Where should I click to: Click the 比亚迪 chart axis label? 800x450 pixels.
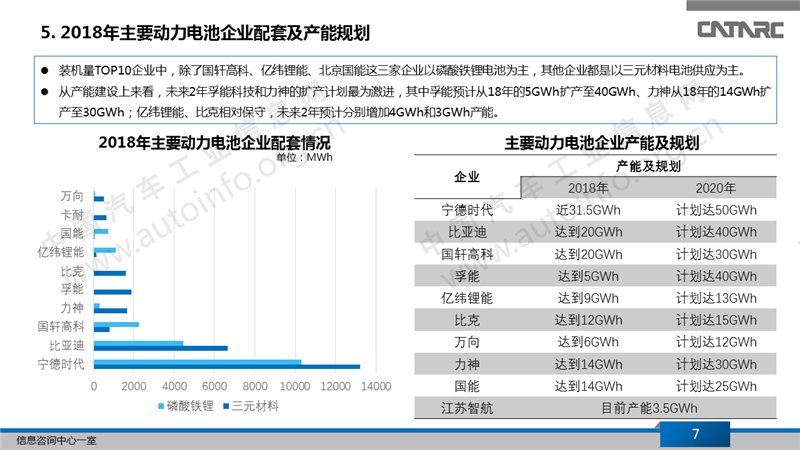[x=66, y=345]
